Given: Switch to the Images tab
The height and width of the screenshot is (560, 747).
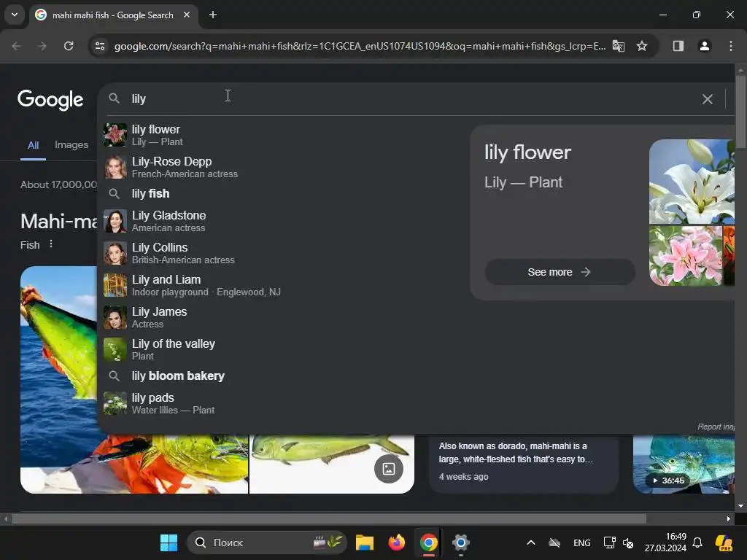Looking at the screenshot, I should click(x=71, y=145).
